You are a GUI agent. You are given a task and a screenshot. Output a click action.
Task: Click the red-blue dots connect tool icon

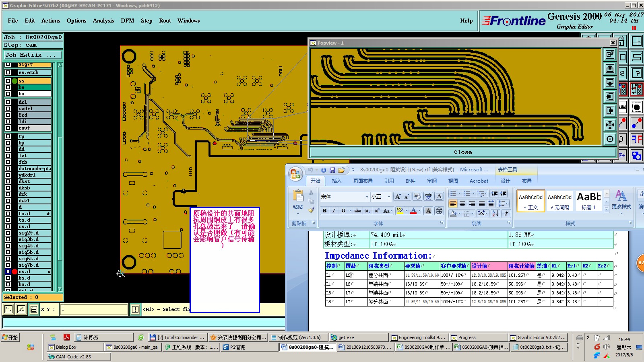point(637,123)
